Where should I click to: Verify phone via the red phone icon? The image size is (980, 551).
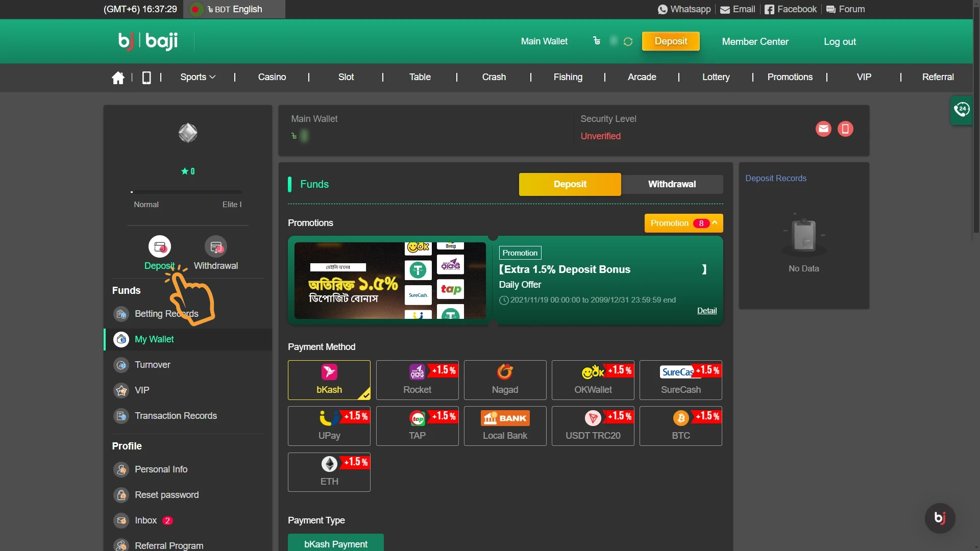click(845, 129)
